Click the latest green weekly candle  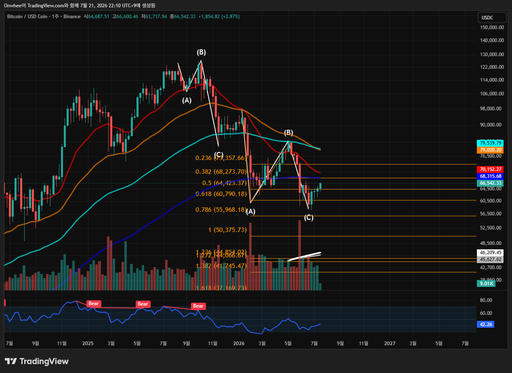(320, 186)
